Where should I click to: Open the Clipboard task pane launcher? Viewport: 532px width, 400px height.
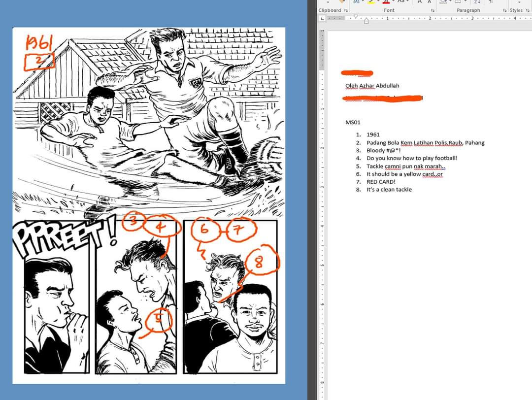(346, 9)
